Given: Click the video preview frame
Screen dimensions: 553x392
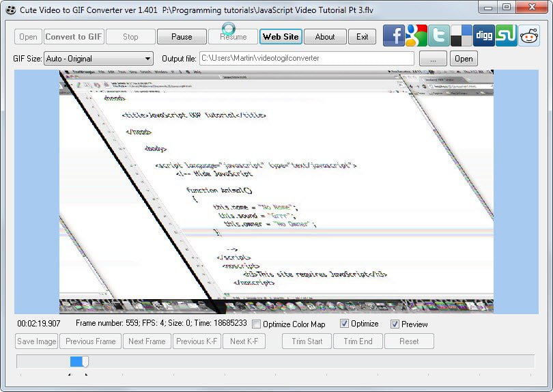Looking at the screenshot, I should (276, 192).
